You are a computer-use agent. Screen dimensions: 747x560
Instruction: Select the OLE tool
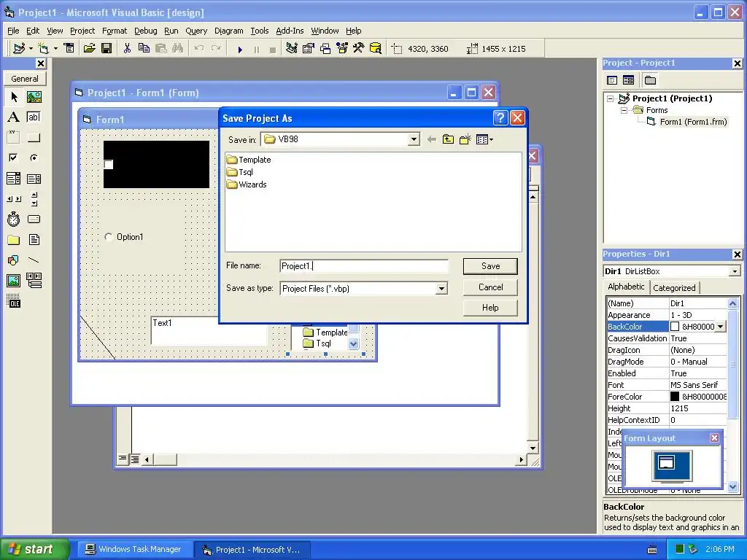click(x=14, y=301)
